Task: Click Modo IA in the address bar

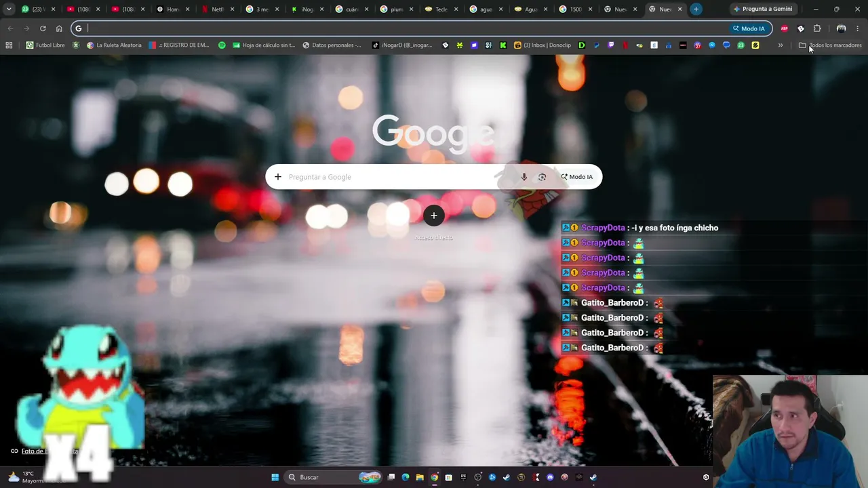Action: [x=749, y=28]
